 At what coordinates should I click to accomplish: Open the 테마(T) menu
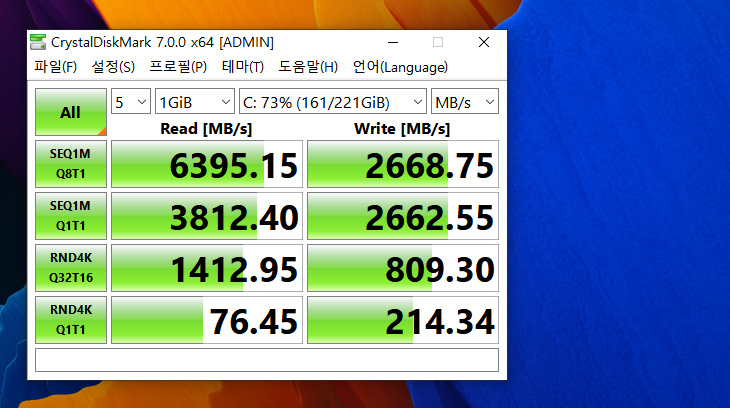pyautogui.click(x=243, y=67)
